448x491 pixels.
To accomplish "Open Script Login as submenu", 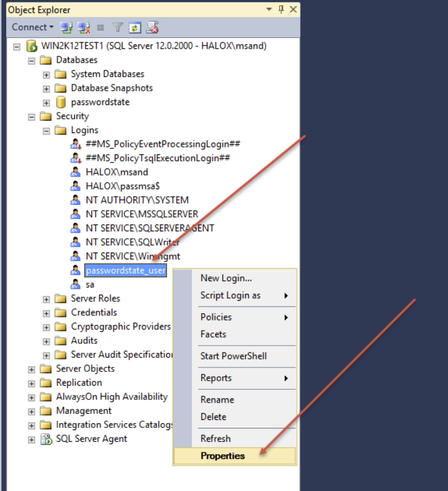I will point(235,295).
